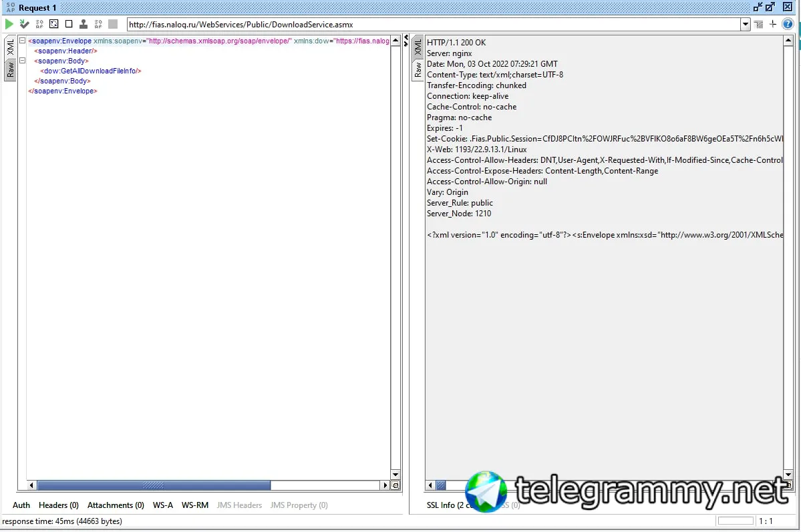Add this request to a TestCase icon
The height and width of the screenshot is (532, 801).
24,24
